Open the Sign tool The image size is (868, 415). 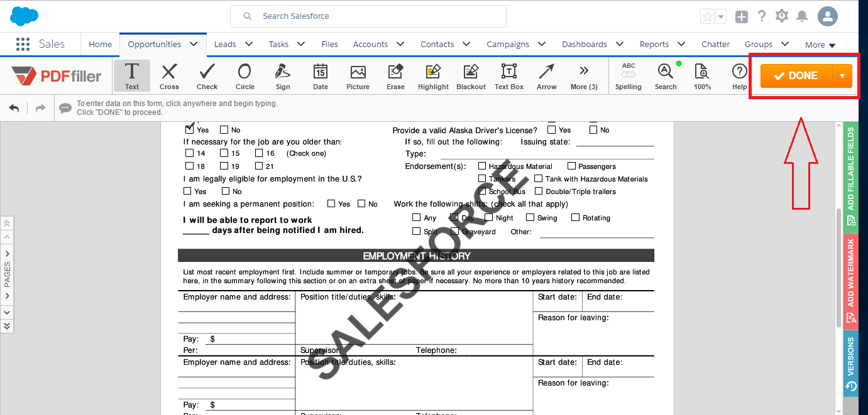283,76
